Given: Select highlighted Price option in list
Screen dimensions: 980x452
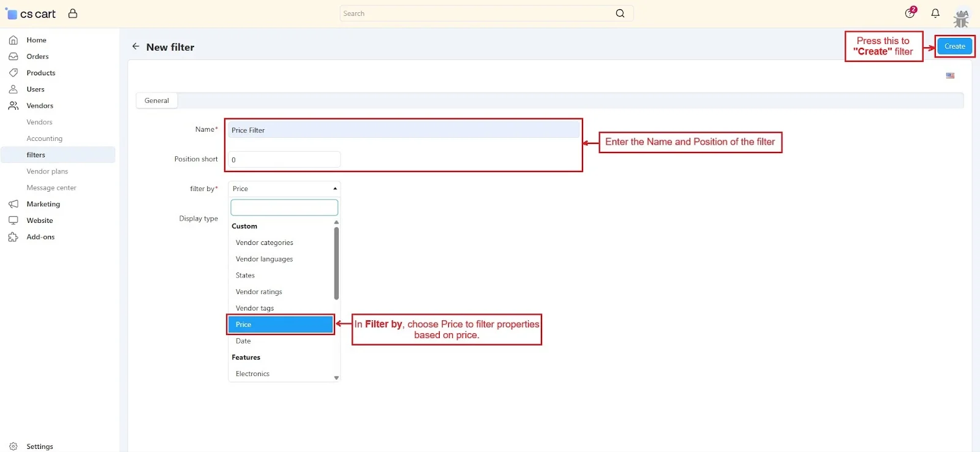Looking at the screenshot, I should click(x=281, y=325).
